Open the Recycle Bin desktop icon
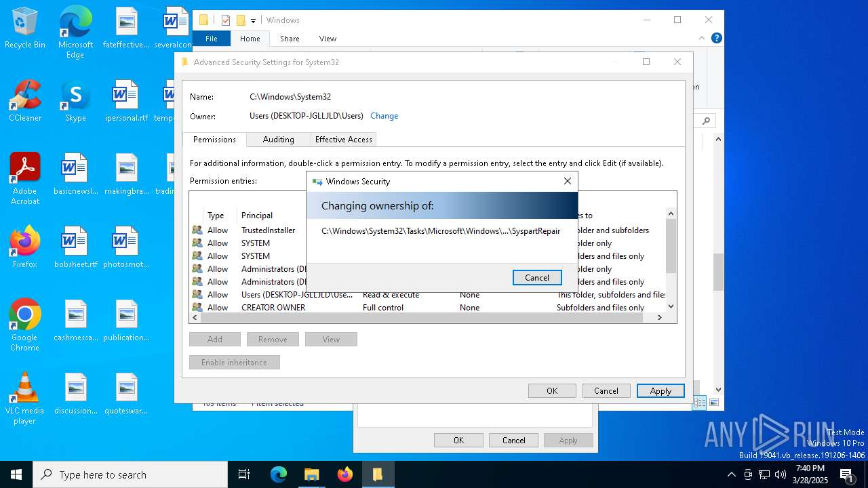 tap(25, 28)
